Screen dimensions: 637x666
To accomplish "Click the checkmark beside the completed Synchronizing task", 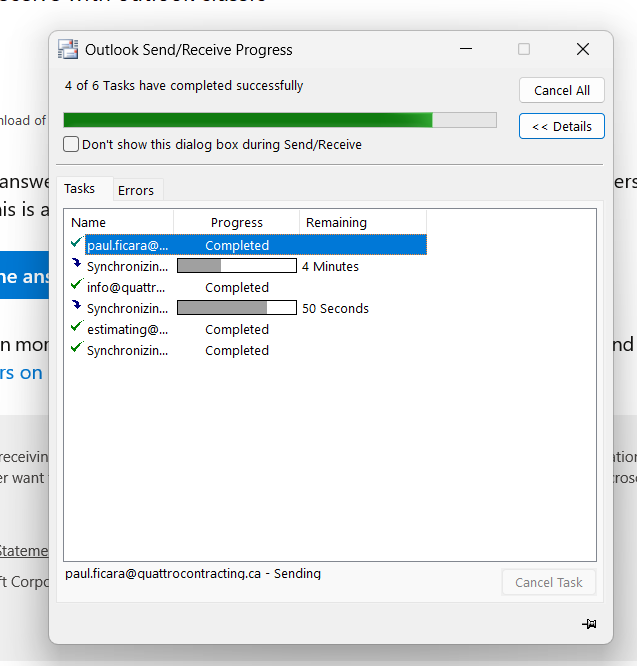I will click(77, 347).
